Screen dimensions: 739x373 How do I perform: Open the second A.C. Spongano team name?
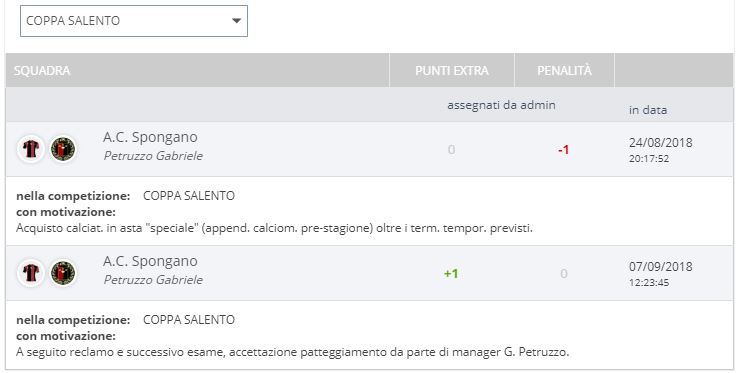(150, 262)
